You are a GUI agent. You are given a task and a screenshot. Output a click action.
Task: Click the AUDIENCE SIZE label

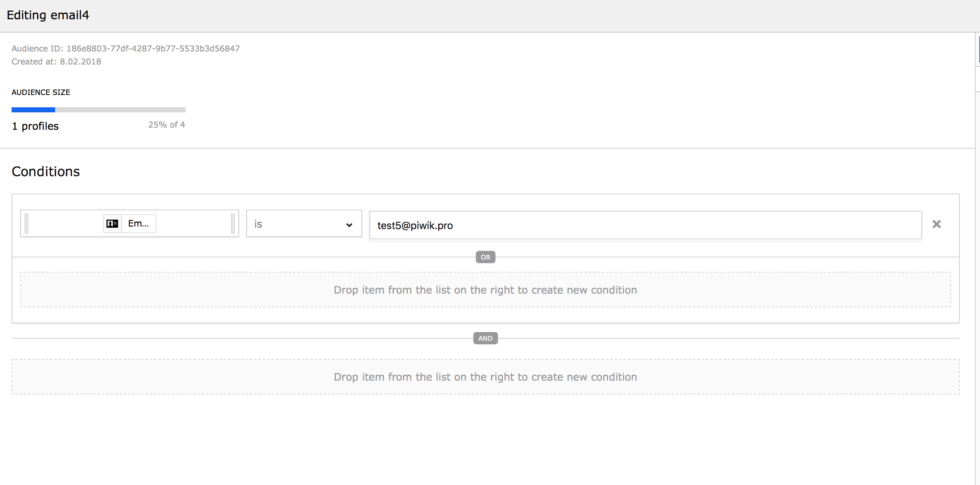click(x=41, y=92)
